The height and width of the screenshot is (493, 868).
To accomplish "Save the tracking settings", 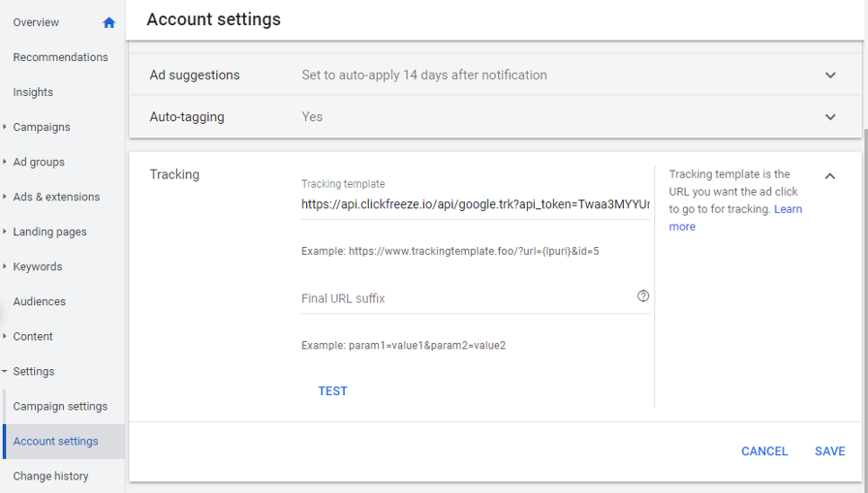I will coord(830,451).
